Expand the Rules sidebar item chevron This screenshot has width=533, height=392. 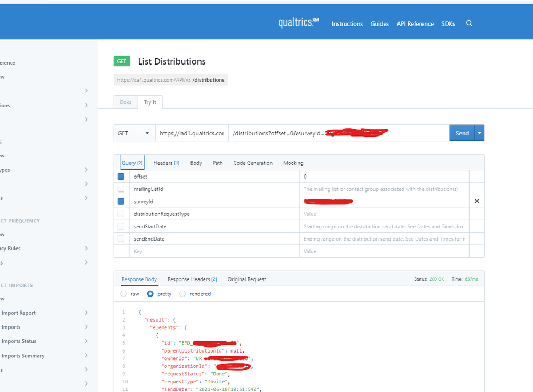coord(86,249)
